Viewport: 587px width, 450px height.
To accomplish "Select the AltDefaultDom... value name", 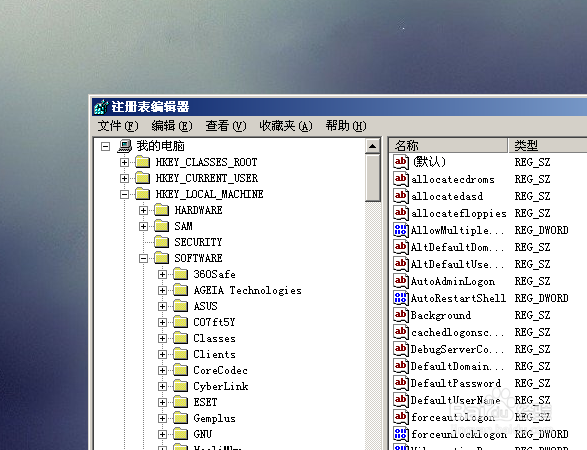I will tap(457, 247).
